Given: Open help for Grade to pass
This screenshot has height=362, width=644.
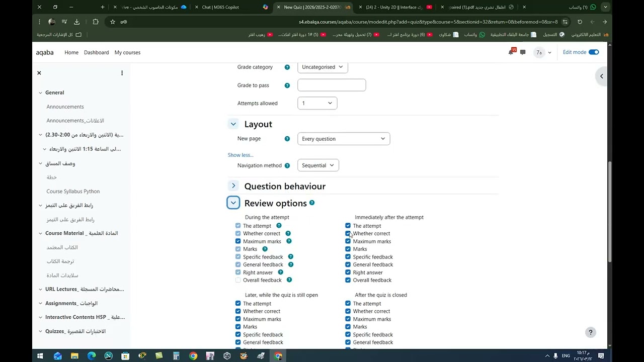Looking at the screenshot, I should [x=287, y=85].
